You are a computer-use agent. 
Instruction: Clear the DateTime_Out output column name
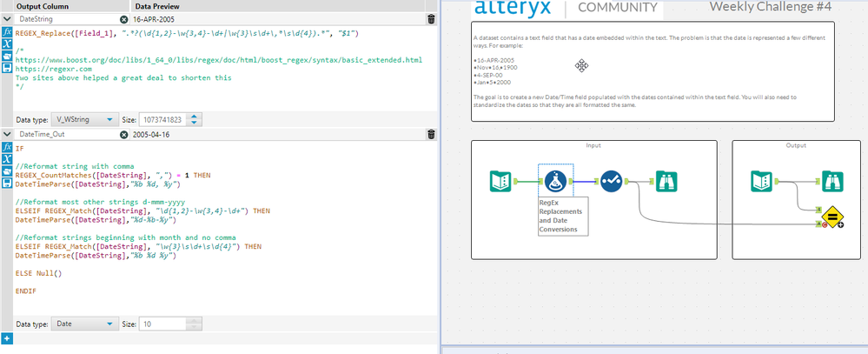(x=123, y=134)
